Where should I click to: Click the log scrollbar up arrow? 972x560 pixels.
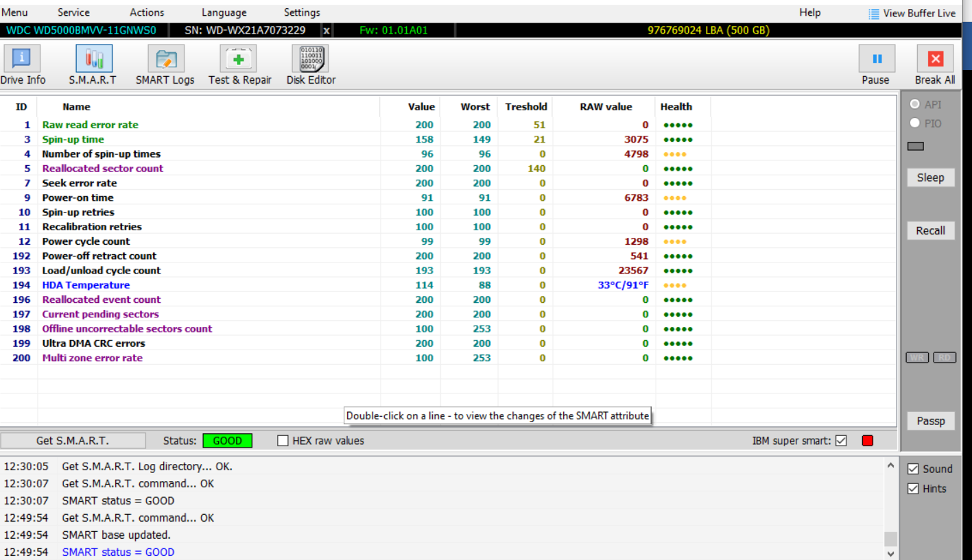point(890,466)
